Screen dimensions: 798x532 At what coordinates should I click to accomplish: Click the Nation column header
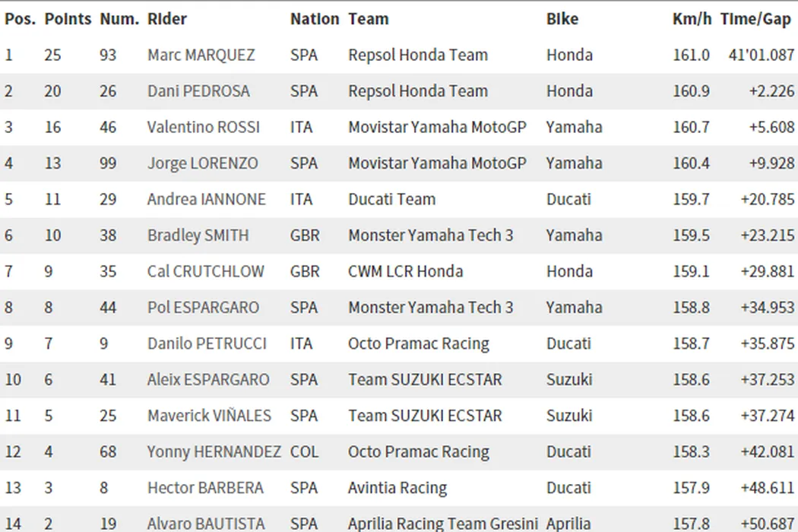[x=314, y=19]
